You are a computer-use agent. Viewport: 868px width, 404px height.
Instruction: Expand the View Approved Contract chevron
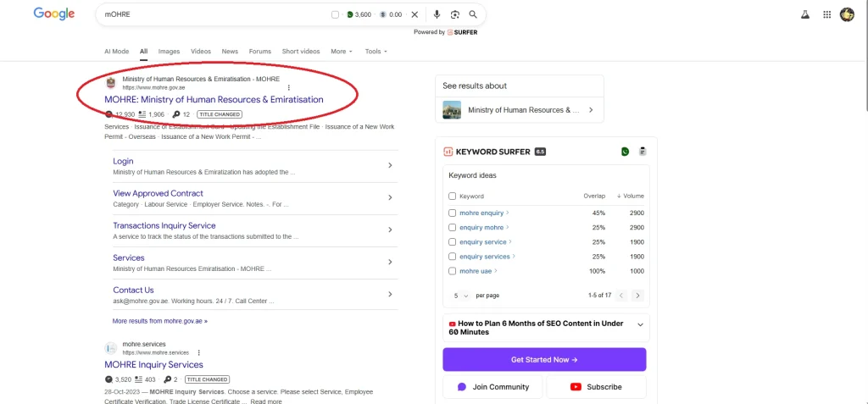[390, 197]
